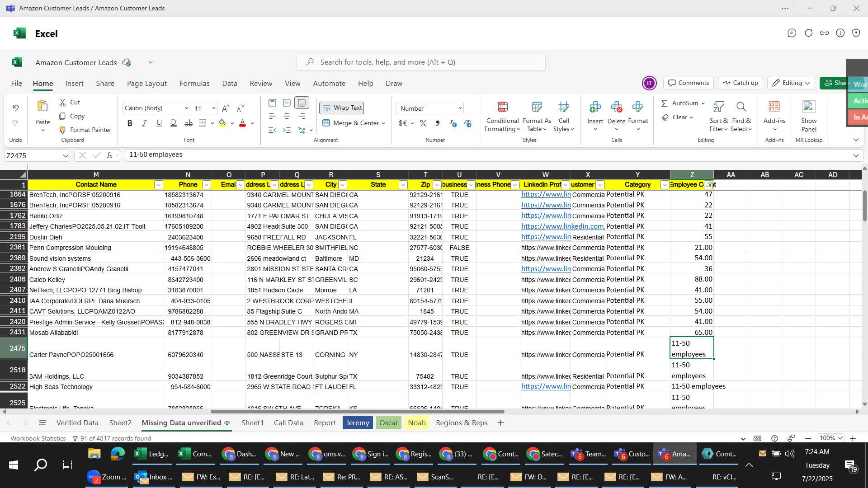This screenshot has height=488, width=868.
Task: Click the Comma style icon
Action: (438, 123)
